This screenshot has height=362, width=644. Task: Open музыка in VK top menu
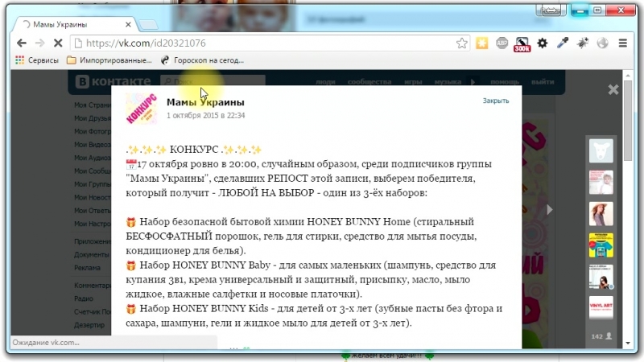tap(448, 82)
